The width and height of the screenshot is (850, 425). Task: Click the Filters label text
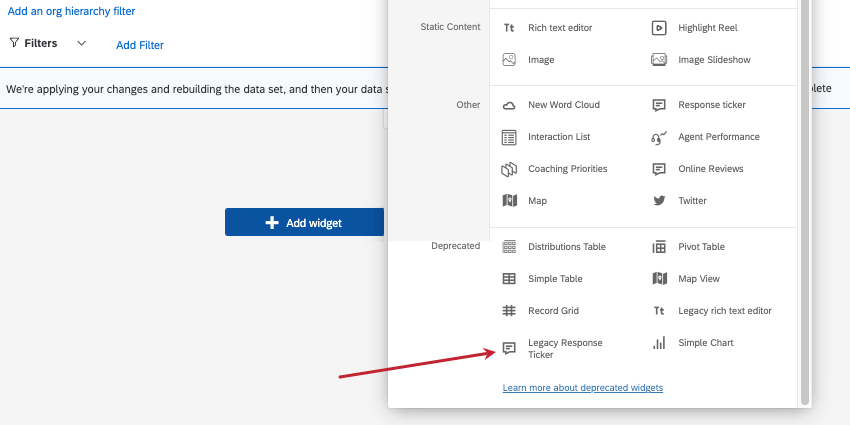41,43
